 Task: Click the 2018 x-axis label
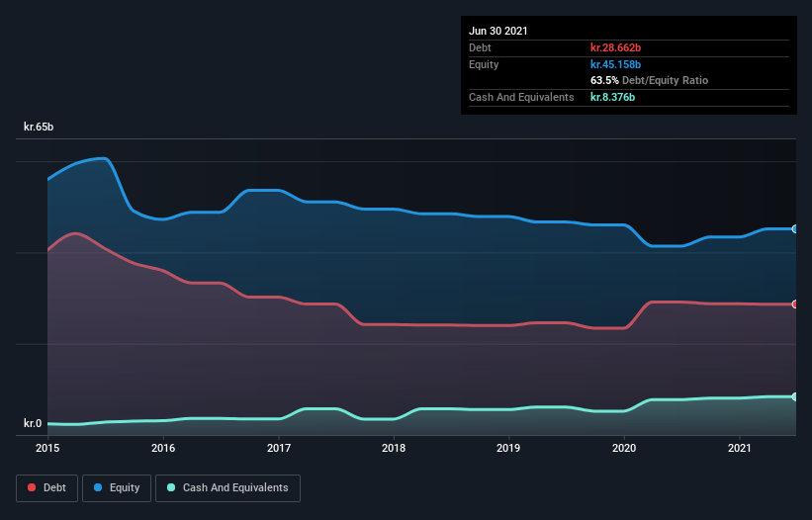tap(394, 448)
